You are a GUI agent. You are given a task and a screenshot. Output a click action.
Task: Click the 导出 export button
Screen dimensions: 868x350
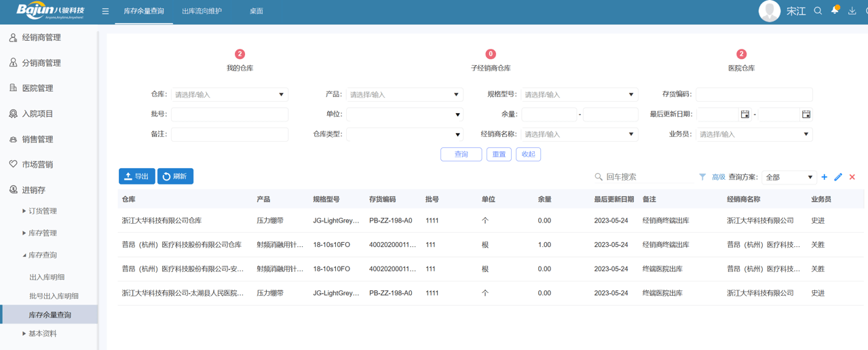[136, 176]
